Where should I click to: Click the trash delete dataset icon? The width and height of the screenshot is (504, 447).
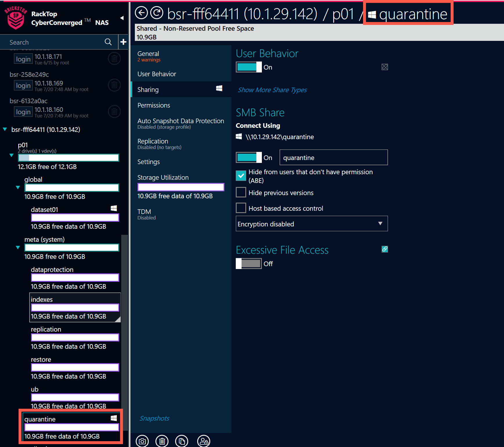(x=162, y=441)
